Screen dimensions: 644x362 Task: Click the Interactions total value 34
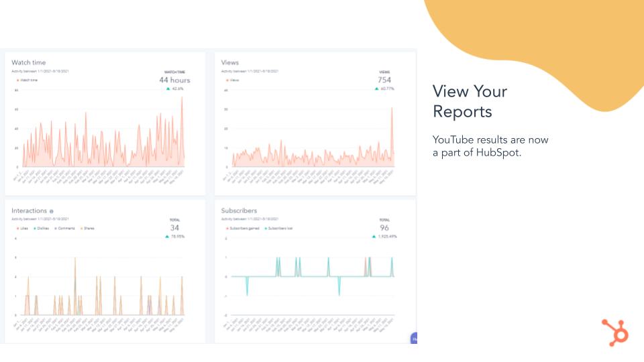click(x=174, y=228)
